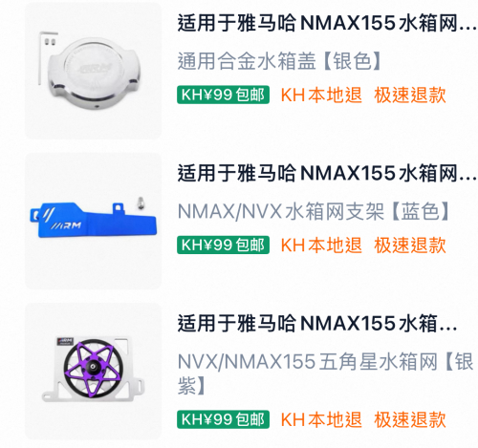Select the 通用合金水箱盖【银色】 variant text

pyautogui.click(x=279, y=60)
